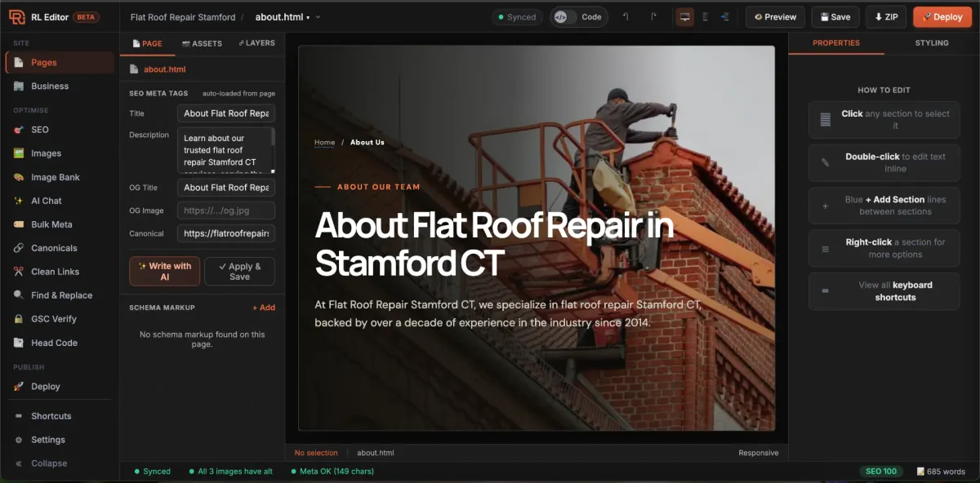Switch to mobile preview device

point(724,16)
